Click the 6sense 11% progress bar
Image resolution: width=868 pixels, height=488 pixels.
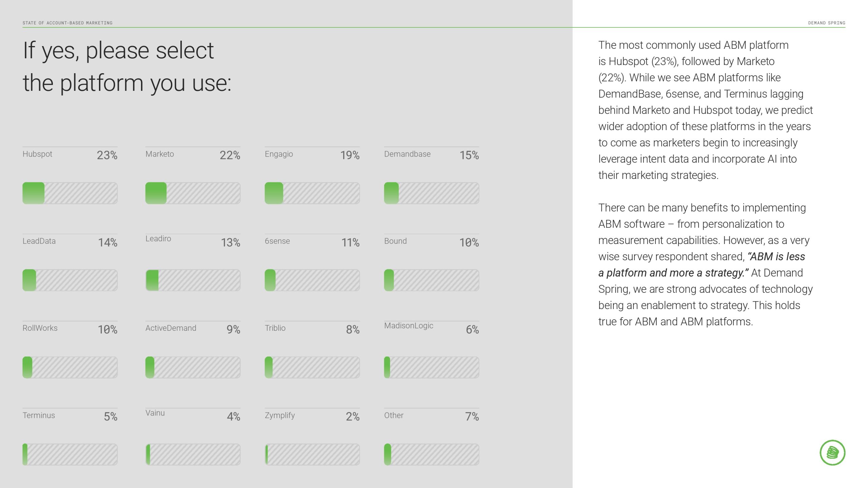(x=312, y=280)
